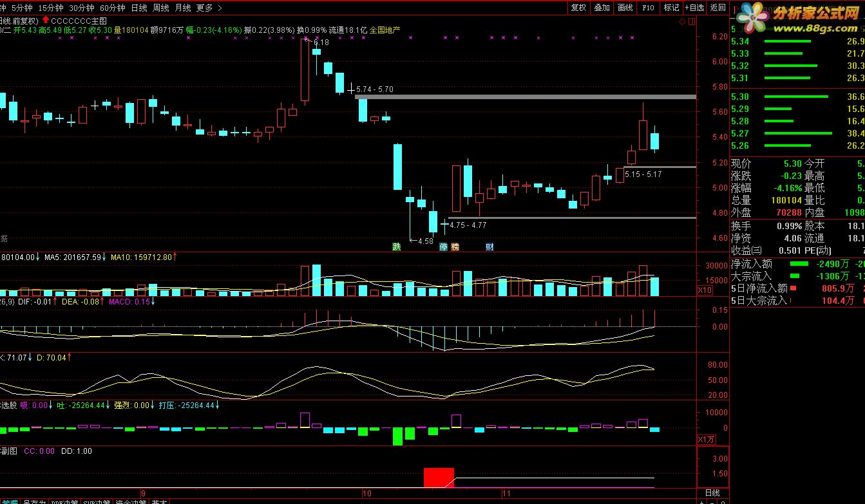Screen dimensions: 865x504
Task: Click the arrow next to 更多
Action: [220, 8]
